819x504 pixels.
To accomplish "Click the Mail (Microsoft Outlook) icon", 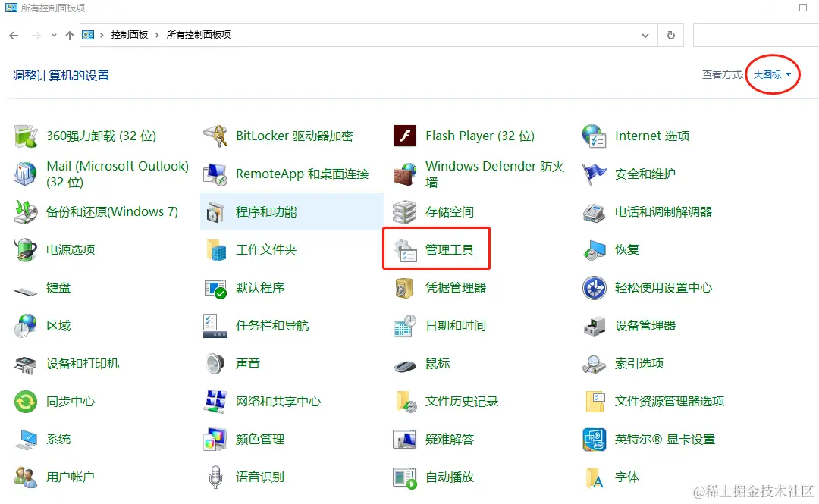I will (x=26, y=174).
